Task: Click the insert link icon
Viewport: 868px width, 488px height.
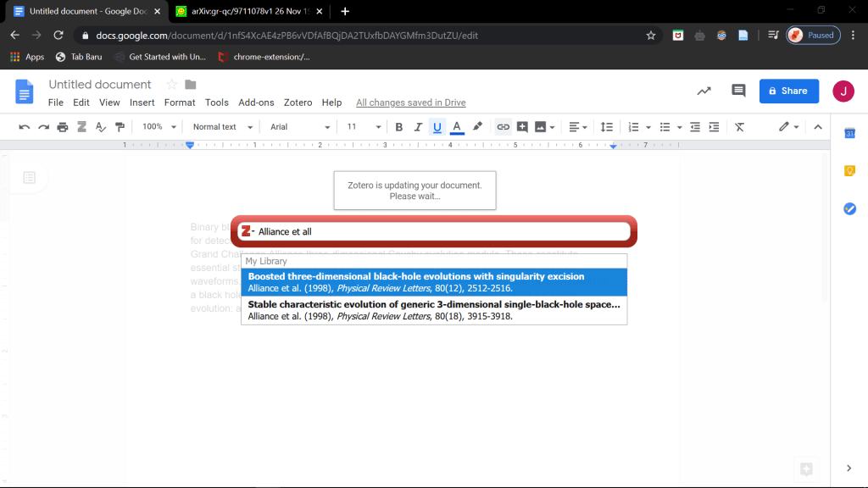Action: point(503,127)
